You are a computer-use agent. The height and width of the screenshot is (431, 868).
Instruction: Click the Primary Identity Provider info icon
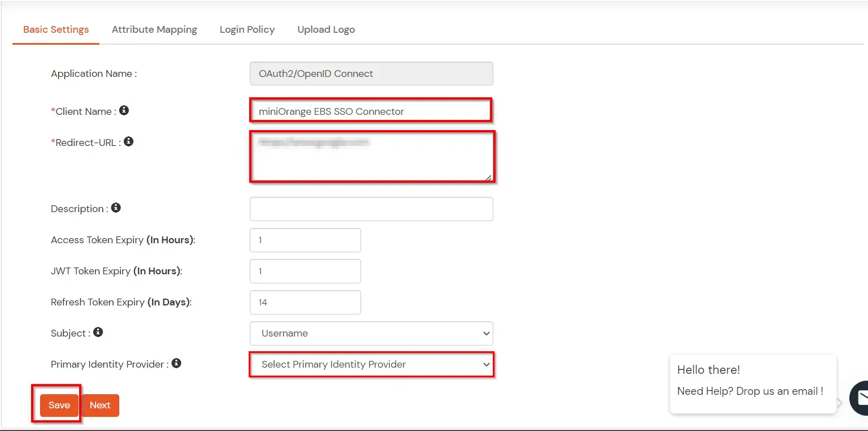point(176,364)
